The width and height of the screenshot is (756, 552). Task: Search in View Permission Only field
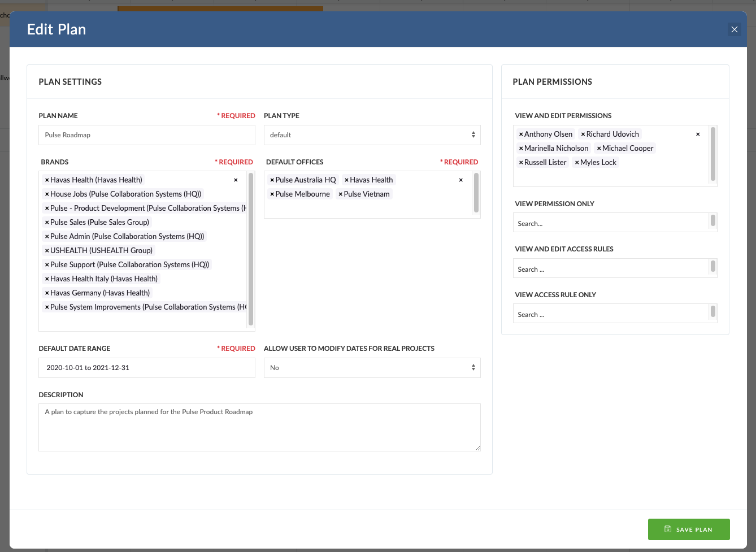coord(611,223)
